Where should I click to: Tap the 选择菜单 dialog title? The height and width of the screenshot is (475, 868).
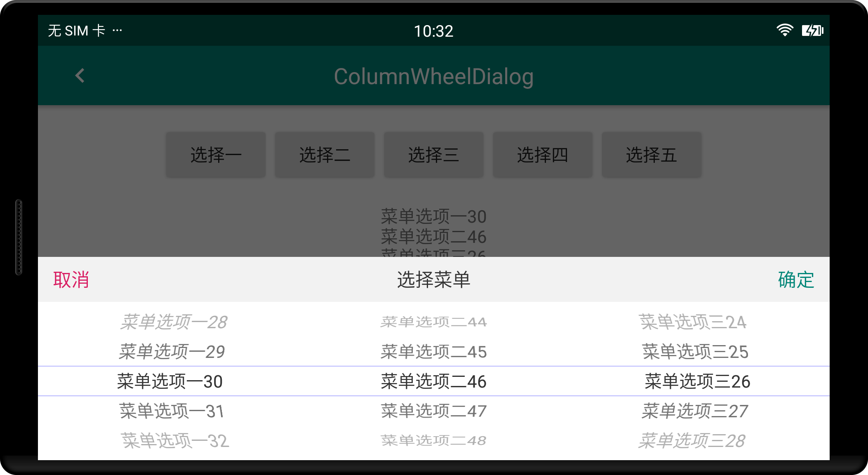433,280
